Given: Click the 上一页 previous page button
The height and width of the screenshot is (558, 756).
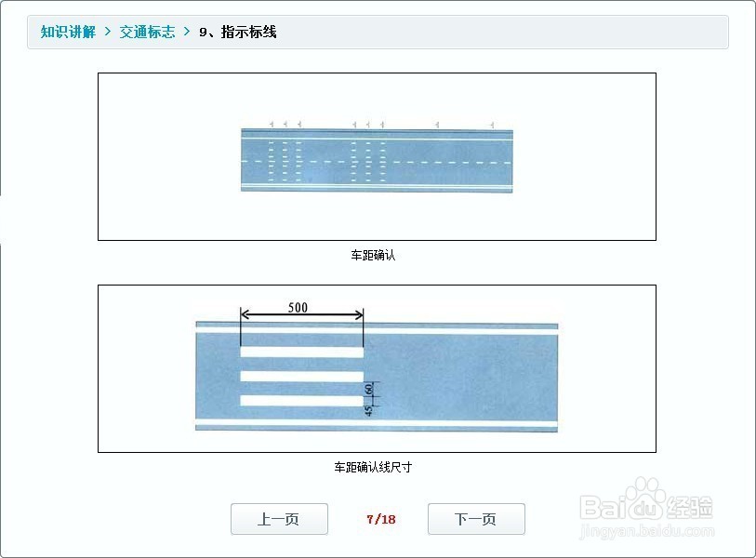Looking at the screenshot, I should click(279, 519).
